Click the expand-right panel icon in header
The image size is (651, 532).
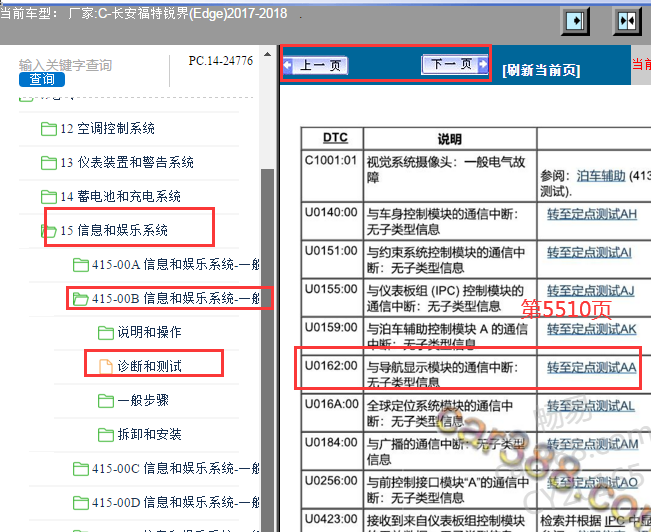point(576,21)
